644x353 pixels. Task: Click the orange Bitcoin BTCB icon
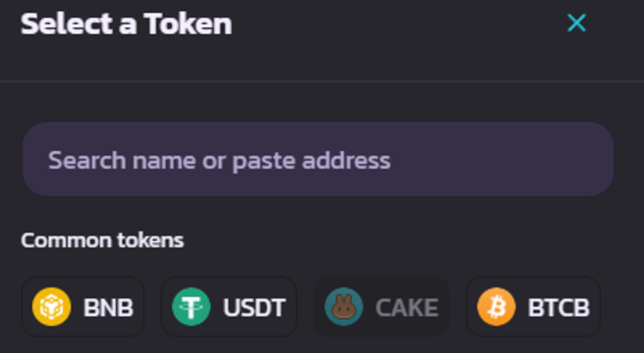(x=496, y=307)
